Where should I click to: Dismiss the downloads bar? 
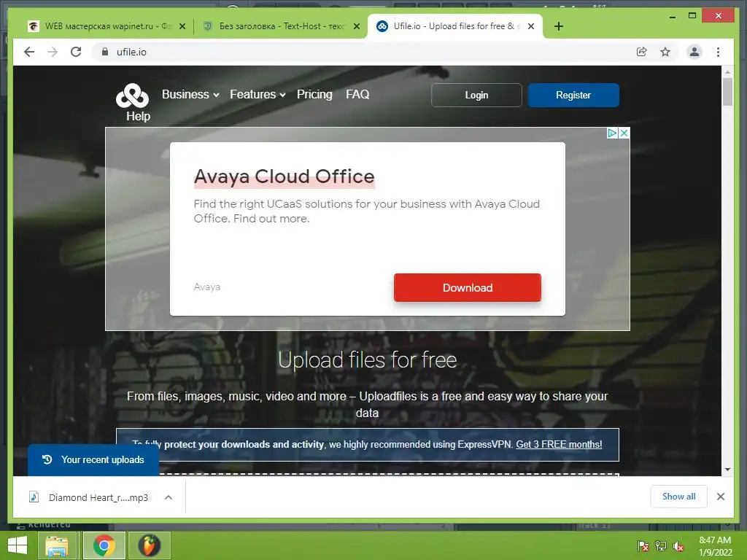(x=720, y=497)
